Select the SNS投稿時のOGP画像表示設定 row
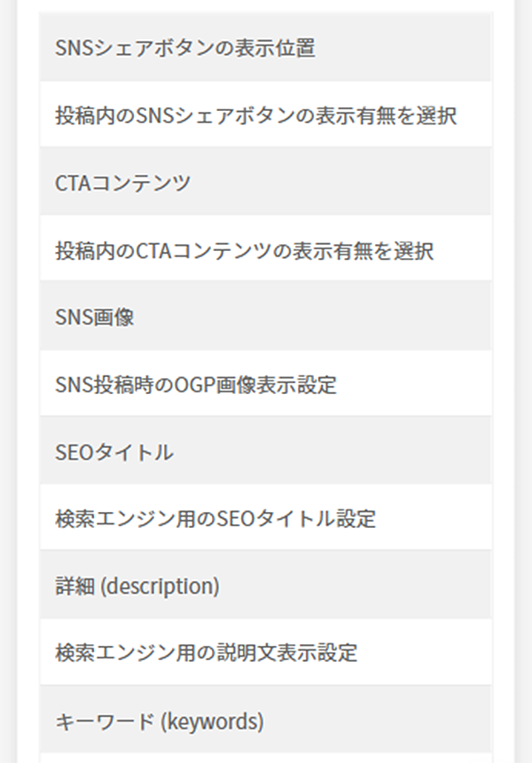 coord(266,384)
